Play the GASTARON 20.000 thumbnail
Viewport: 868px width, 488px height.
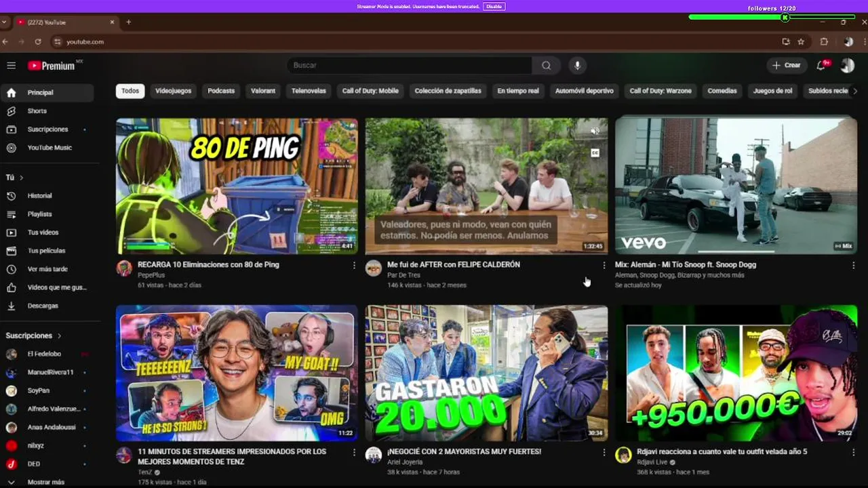tap(486, 373)
